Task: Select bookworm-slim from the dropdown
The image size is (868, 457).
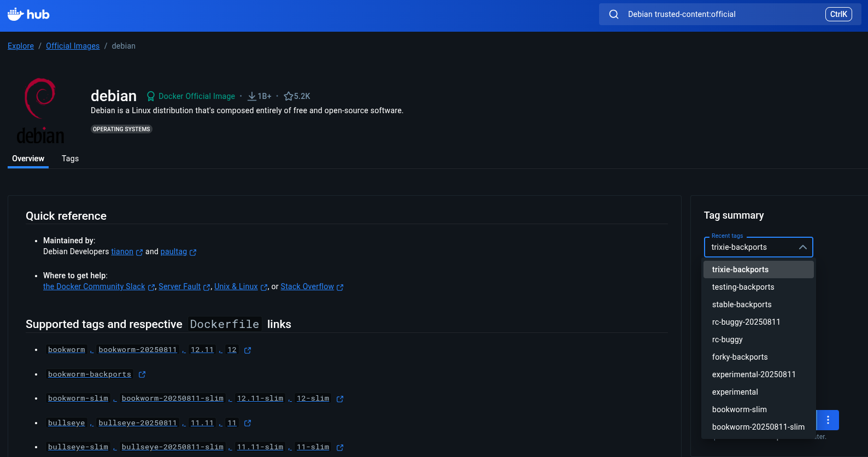Action: click(759, 409)
